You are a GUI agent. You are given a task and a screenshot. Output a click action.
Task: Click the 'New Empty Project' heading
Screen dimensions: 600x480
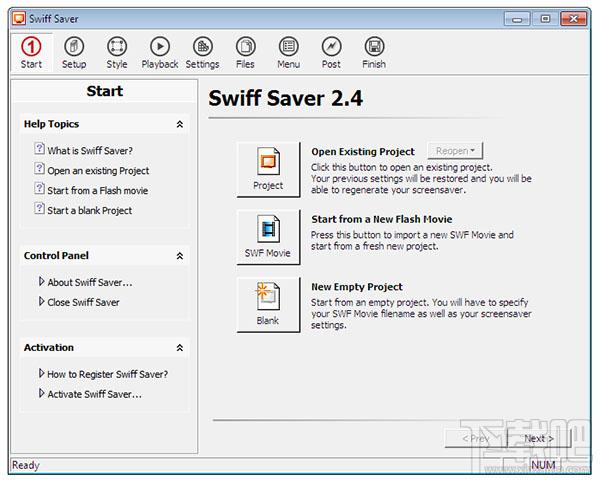point(357,287)
